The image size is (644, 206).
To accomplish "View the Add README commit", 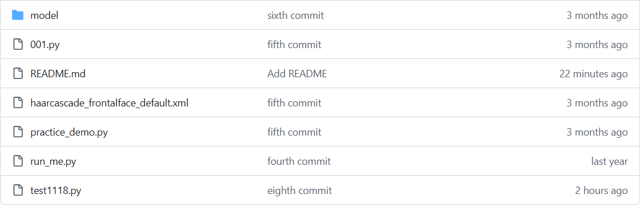I will tap(297, 74).
